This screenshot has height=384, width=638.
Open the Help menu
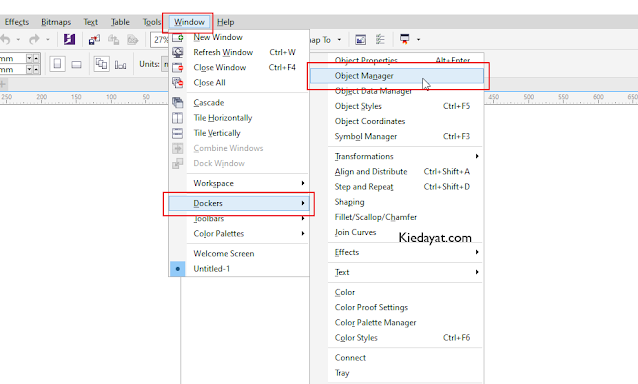tap(225, 22)
